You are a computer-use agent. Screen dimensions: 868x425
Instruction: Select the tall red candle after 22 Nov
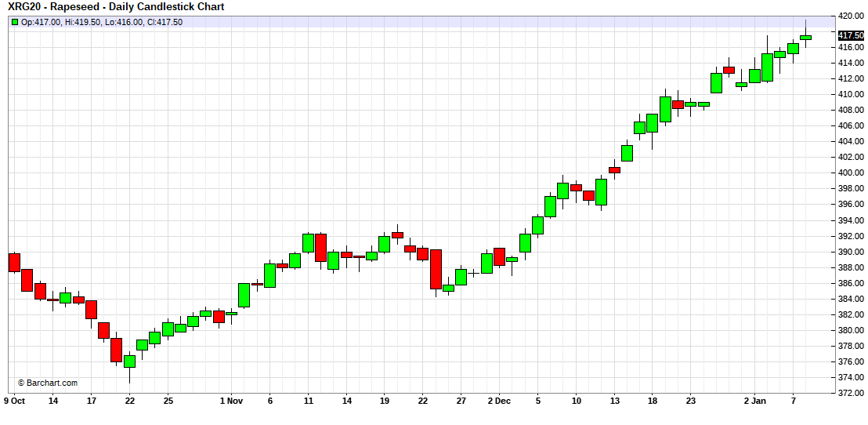click(x=436, y=269)
